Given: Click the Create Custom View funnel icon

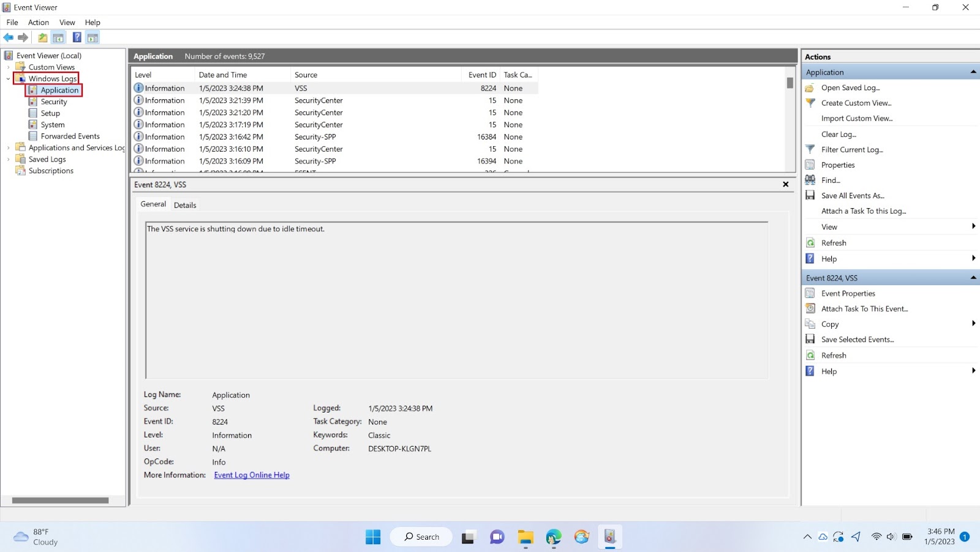Looking at the screenshot, I should pos(810,103).
